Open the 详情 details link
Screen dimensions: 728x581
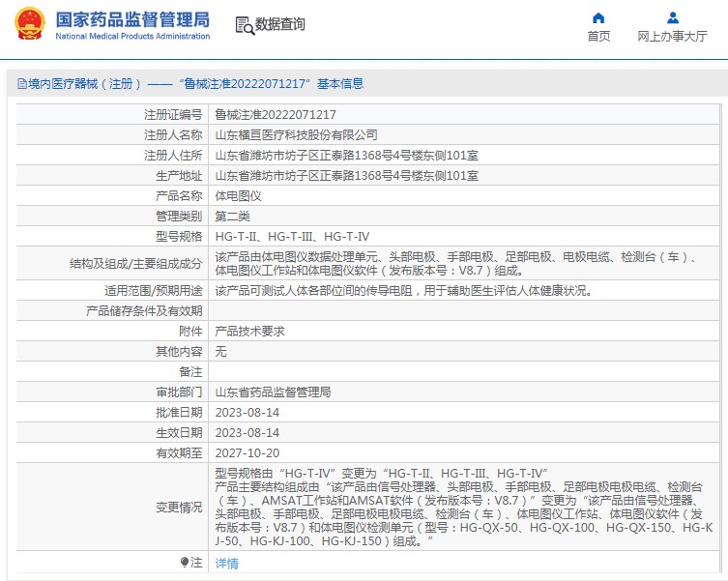point(226,564)
